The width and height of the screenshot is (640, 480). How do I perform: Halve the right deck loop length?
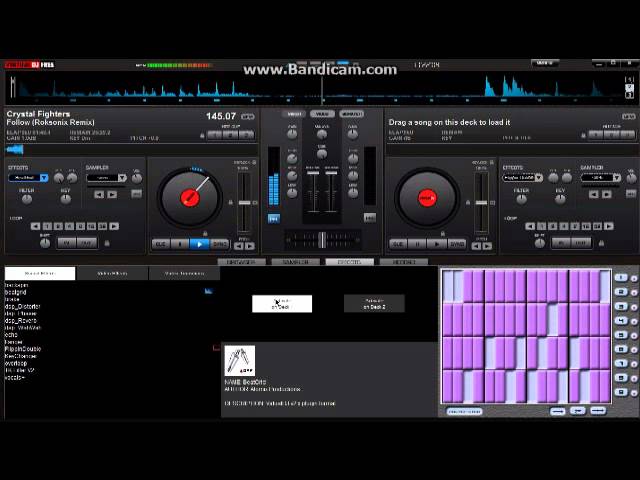pyautogui.click(x=530, y=226)
